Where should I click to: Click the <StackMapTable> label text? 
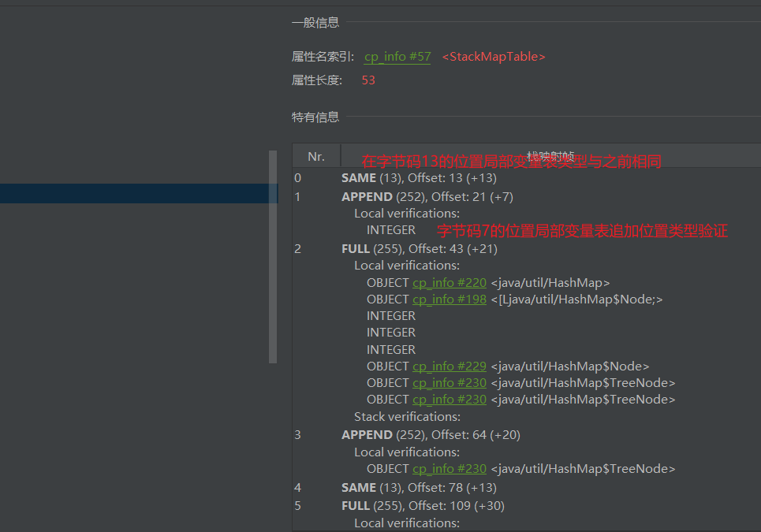(x=494, y=57)
